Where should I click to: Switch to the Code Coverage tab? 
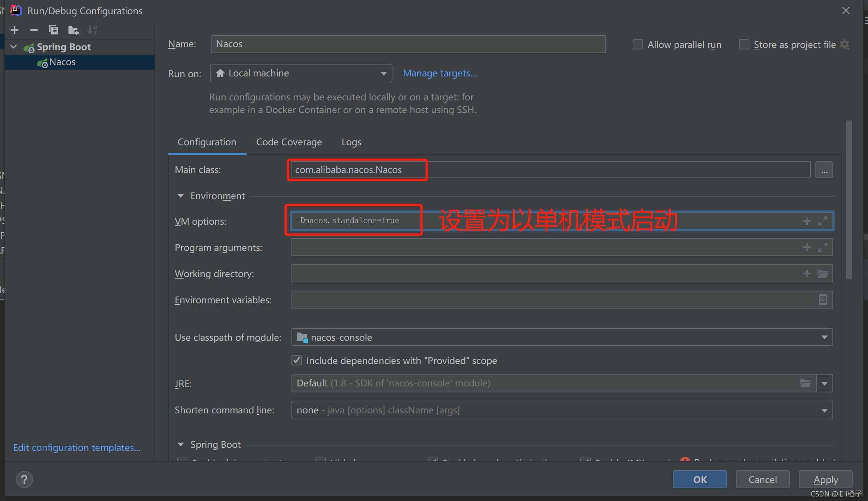click(x=289, y=142)
